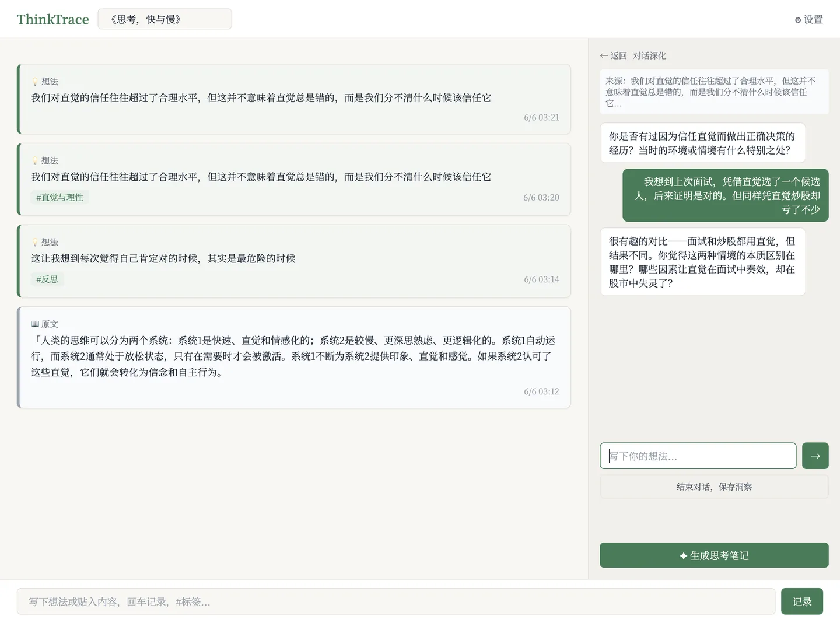Click the 生成思考笔记 button
Image resolution: width=840 pixels, height=623 pixels.
tap(714, 555)
